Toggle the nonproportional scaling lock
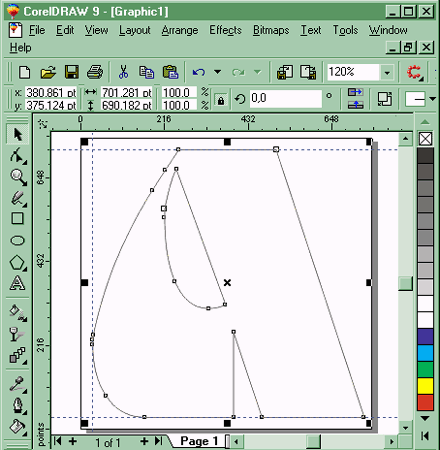Screen dimensions: 440x450 (221, 100)
